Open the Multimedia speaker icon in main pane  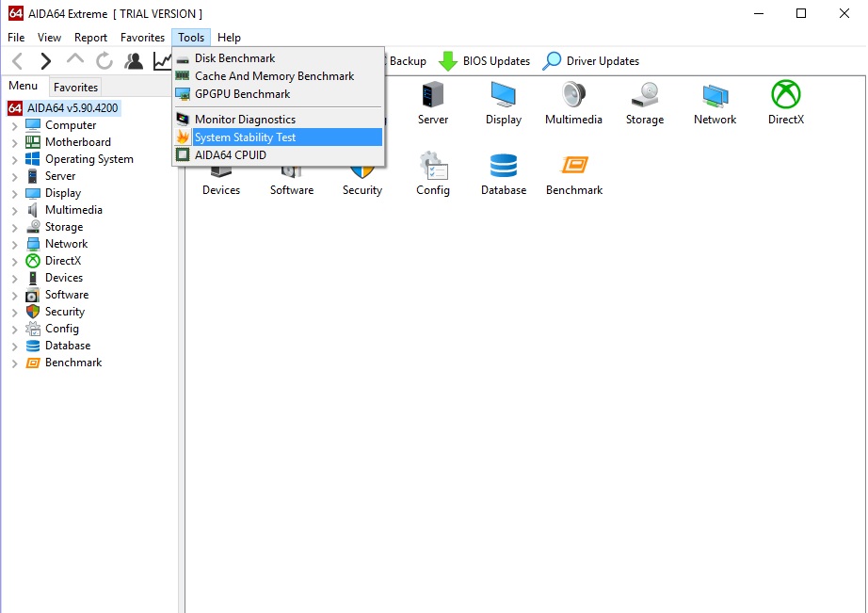tap(573, 104)
